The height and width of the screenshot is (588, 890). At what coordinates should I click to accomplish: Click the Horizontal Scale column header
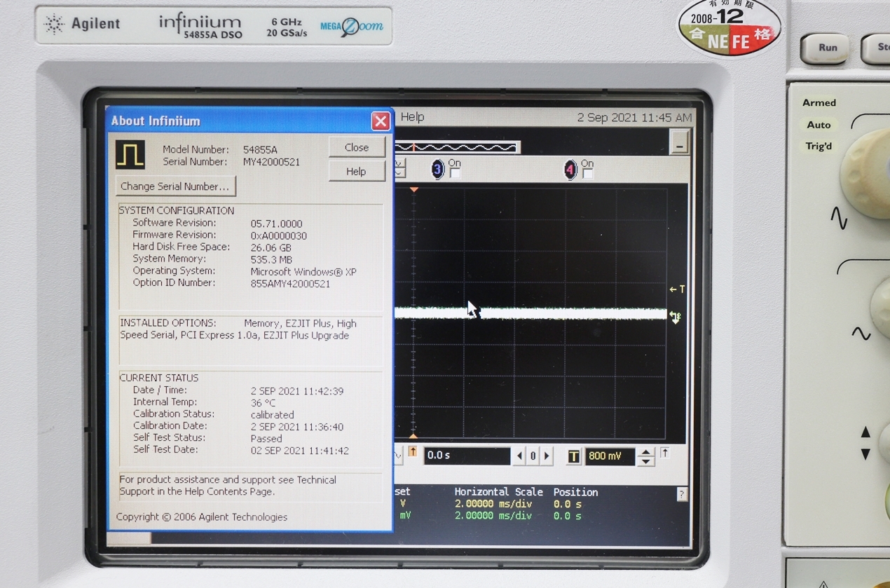click(x=499, y=492)
